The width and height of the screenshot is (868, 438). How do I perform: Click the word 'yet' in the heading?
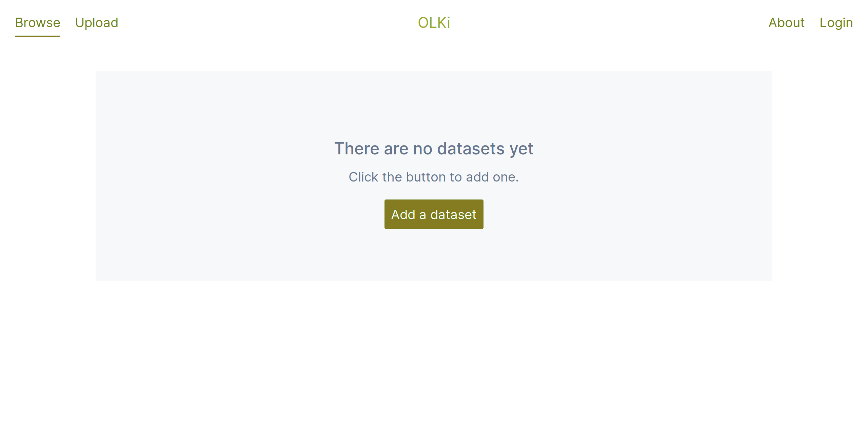[x=521, y=149]
